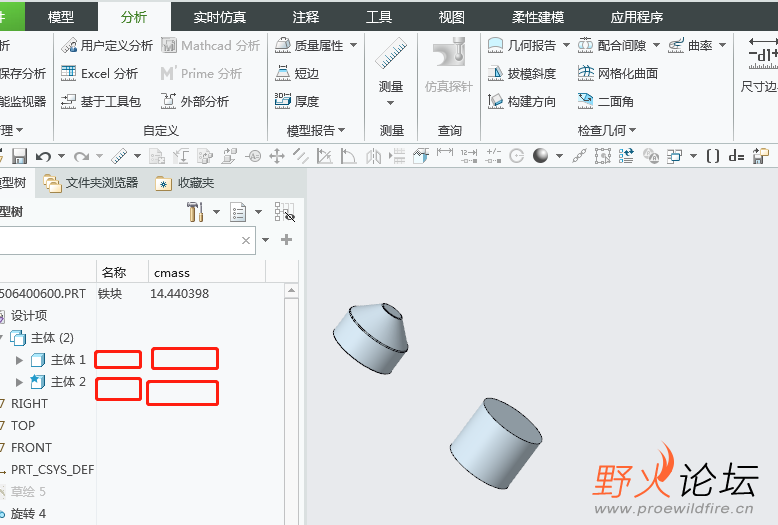This screenshot has height=525, width=778.
Task: Click the ruler icon in quick access toolbar
Action: [x=119, y=156]
